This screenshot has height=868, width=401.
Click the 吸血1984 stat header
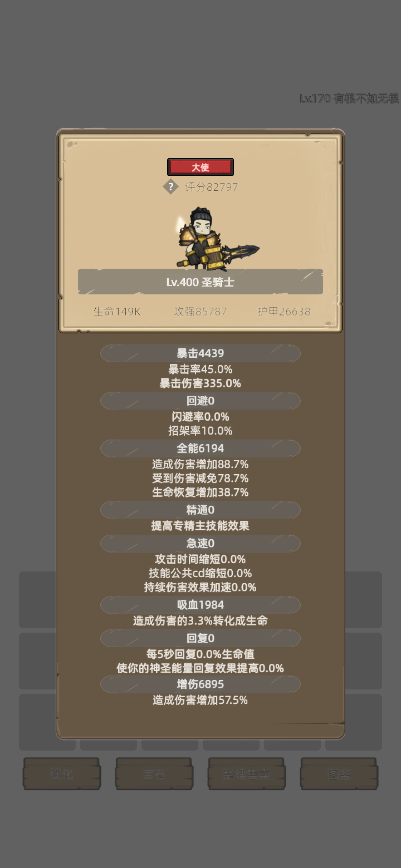click(x=200, y=605)
